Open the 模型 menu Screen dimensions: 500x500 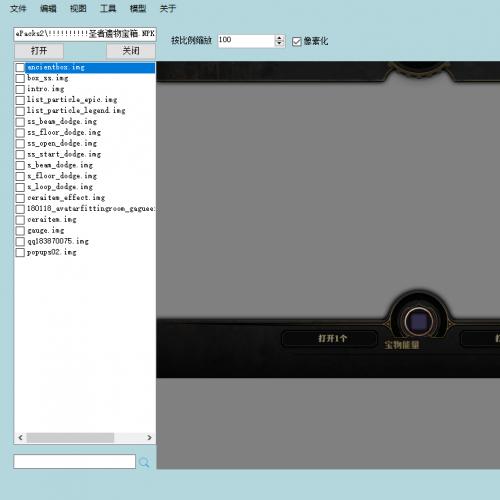[138, 8]
